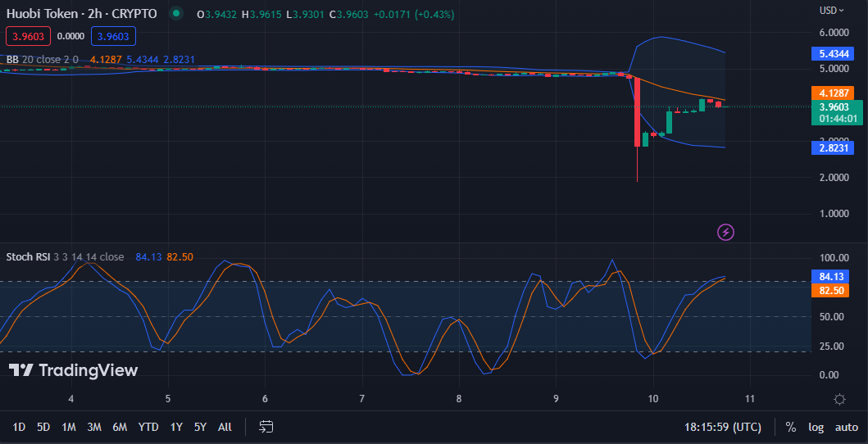The image size is (868, 444).
Task: Show All time range
Action: click(225, 427)
